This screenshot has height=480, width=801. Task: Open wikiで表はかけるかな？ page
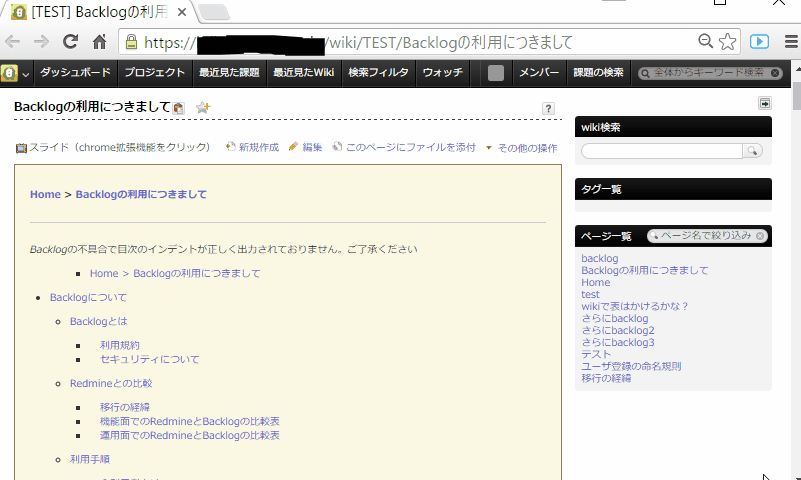635,306
